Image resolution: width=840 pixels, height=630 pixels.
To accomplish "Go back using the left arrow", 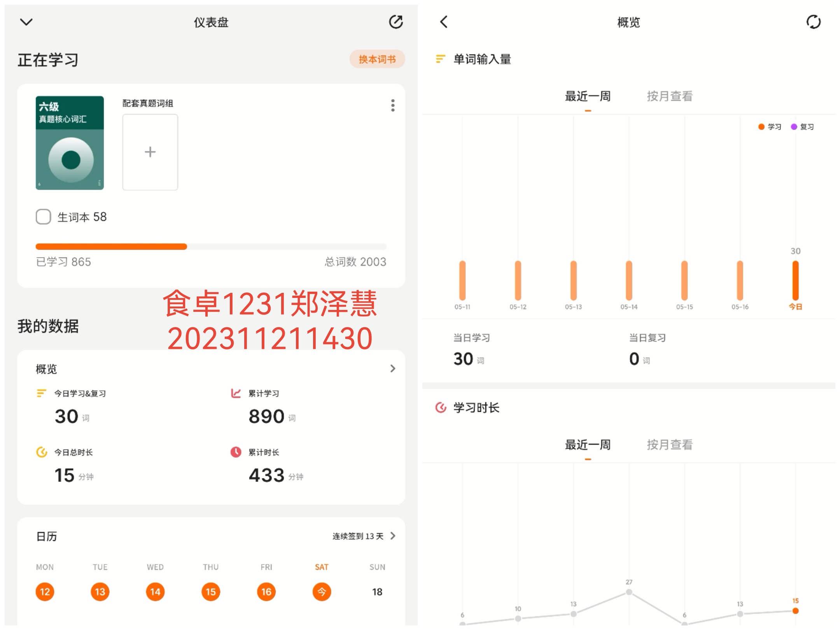I will point(444,22).
